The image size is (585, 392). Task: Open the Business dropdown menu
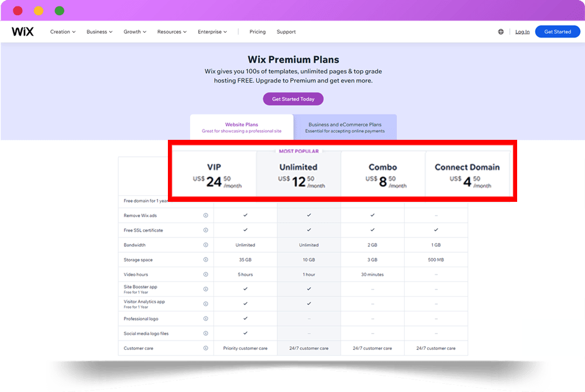[99, 32]
